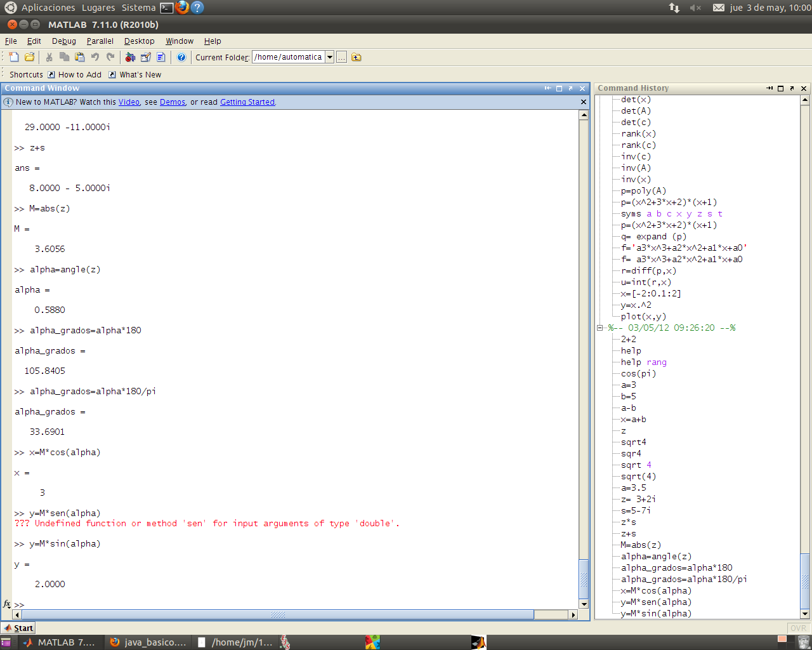This screenshot has width=812, height=650.
Task: Follow the Getting Started link
Action: 247,102
